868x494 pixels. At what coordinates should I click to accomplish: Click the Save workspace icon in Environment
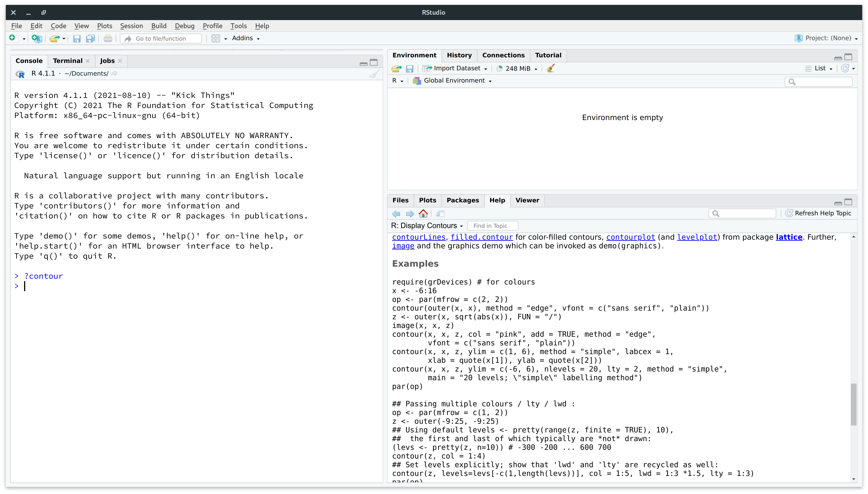tap(410, 68)
